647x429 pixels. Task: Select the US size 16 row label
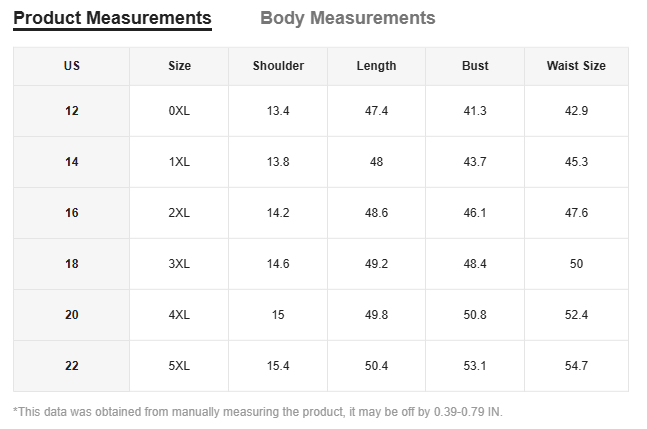coord(72,213)
